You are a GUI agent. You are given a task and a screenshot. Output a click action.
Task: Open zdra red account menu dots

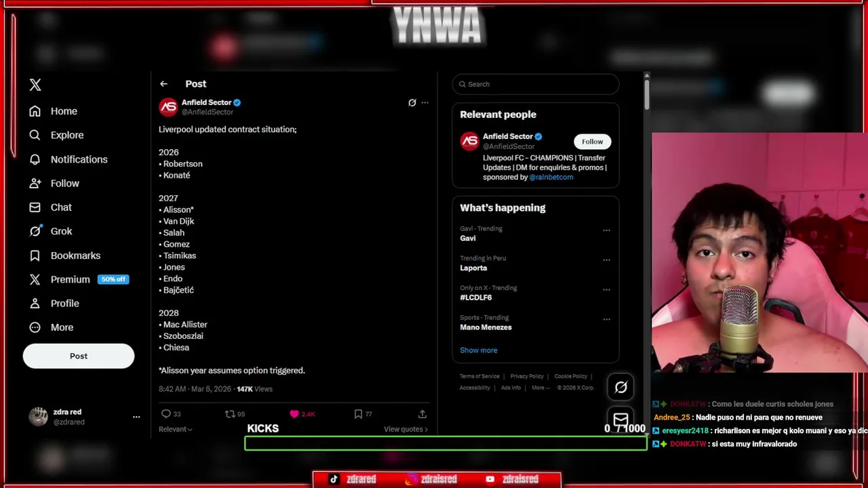[136, 417]
